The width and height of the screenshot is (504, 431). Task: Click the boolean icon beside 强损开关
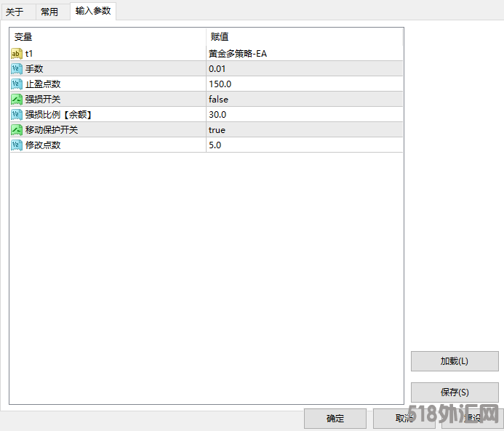pos(17,100)
